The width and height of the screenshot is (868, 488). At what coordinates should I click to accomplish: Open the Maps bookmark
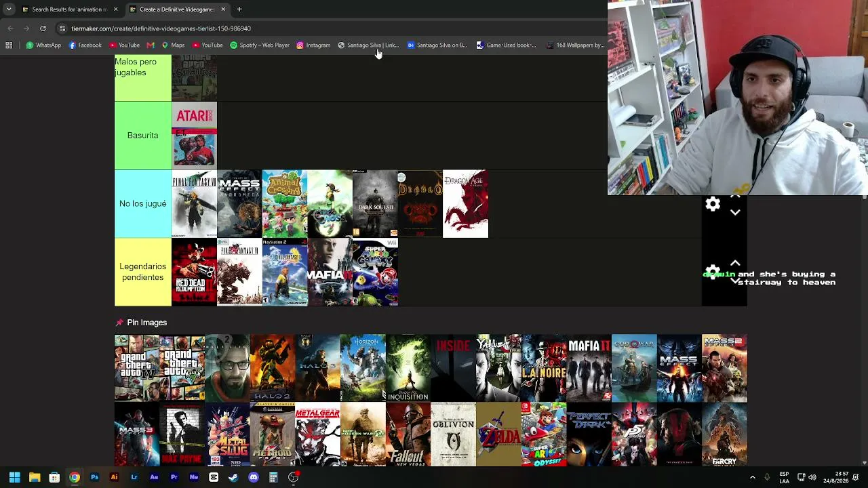click(173, 45)
